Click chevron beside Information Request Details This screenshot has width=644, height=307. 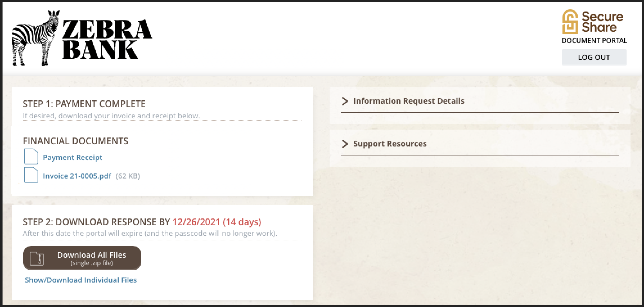(345, 101)
